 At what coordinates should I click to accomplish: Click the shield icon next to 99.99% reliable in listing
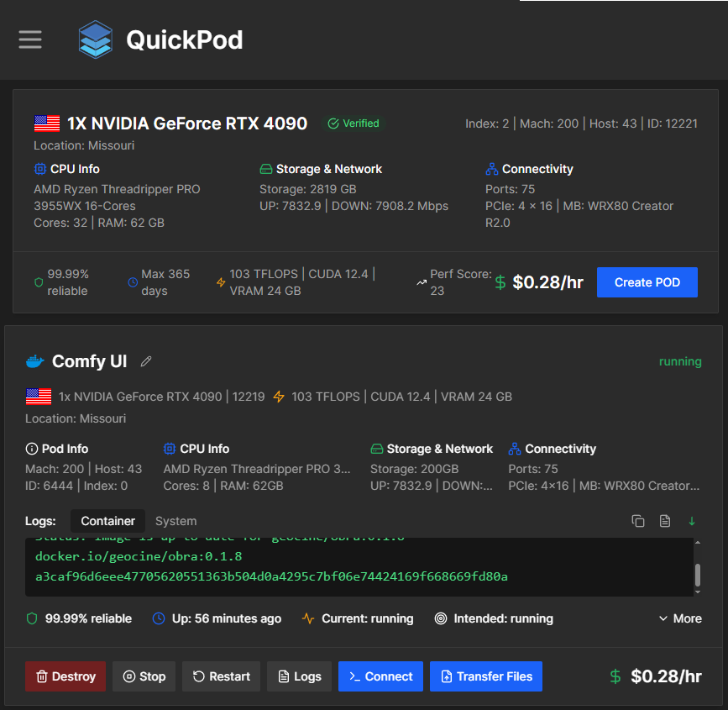click(39, 282)
